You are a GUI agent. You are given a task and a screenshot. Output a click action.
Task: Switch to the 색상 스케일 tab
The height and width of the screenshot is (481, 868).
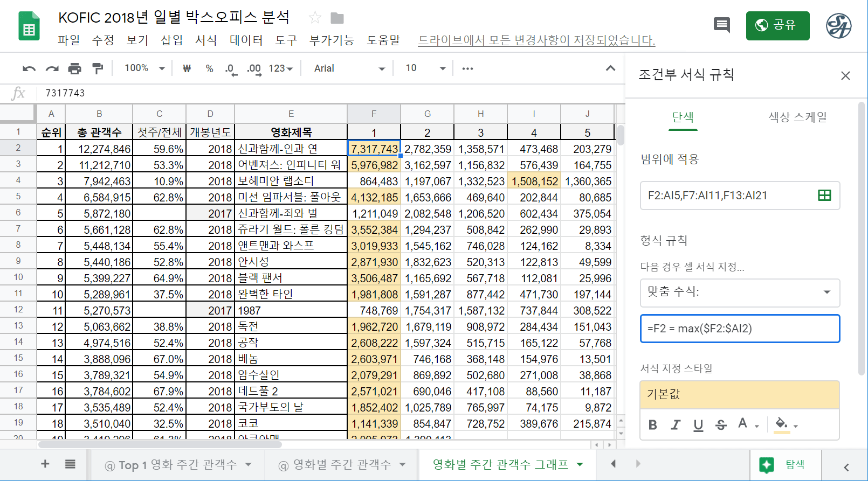[x=797, y=117]
